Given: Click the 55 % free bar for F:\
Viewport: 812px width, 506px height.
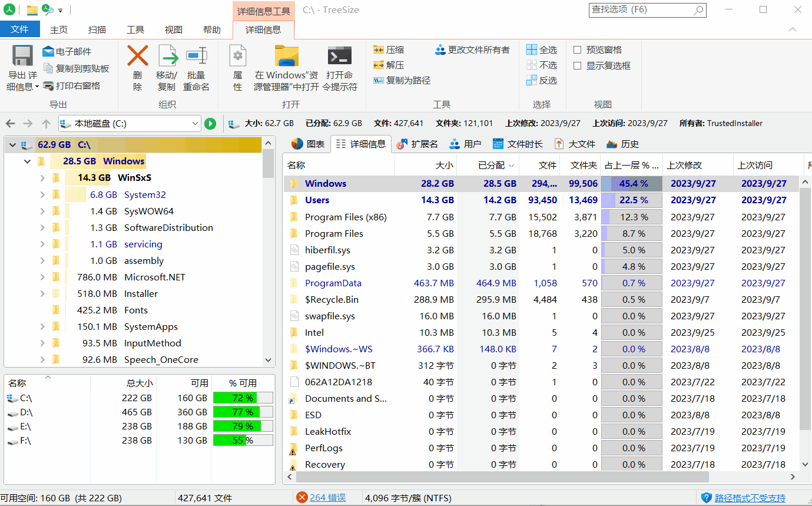Looking at the screenshot, I should (x=243, y=440).
